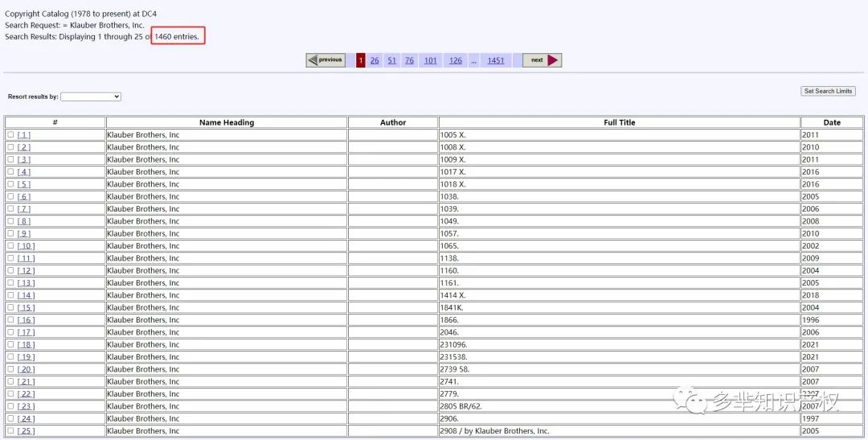Click the Full Title column header
This screenshot has width=868, height=440.
619,122
